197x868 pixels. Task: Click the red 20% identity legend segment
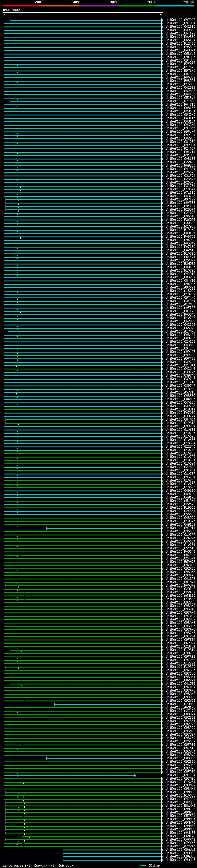click(22, 6)
